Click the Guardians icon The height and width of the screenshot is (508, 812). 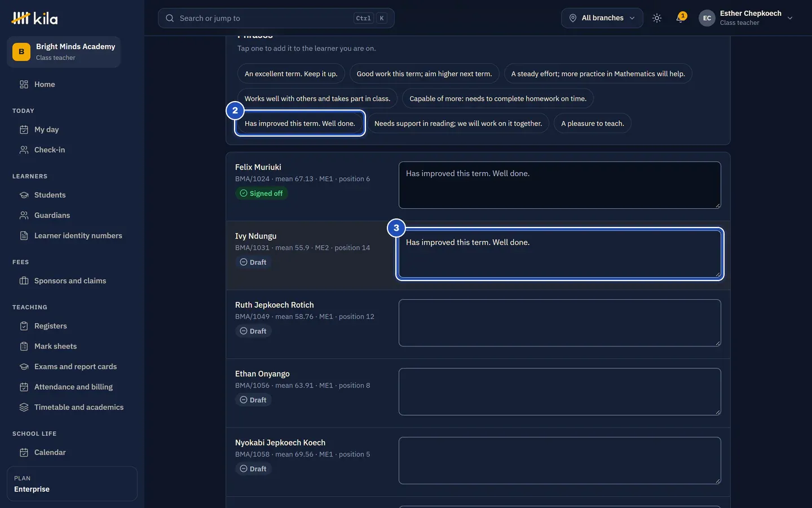point(24,216)
